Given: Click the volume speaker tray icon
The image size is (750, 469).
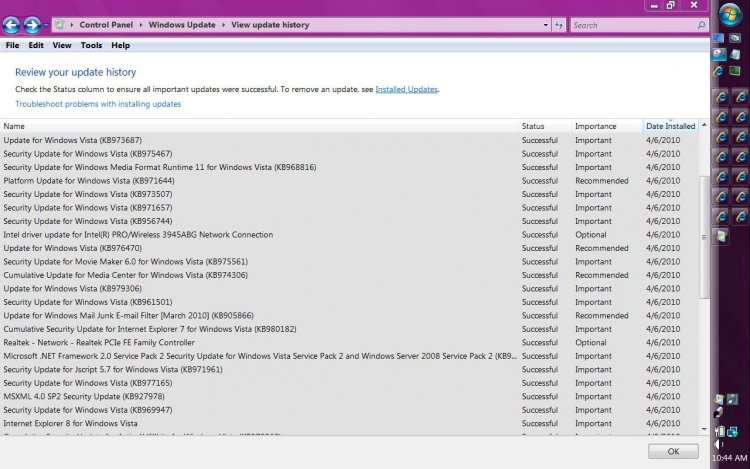Looking at the screenshot, I should [x=719, y=445].
